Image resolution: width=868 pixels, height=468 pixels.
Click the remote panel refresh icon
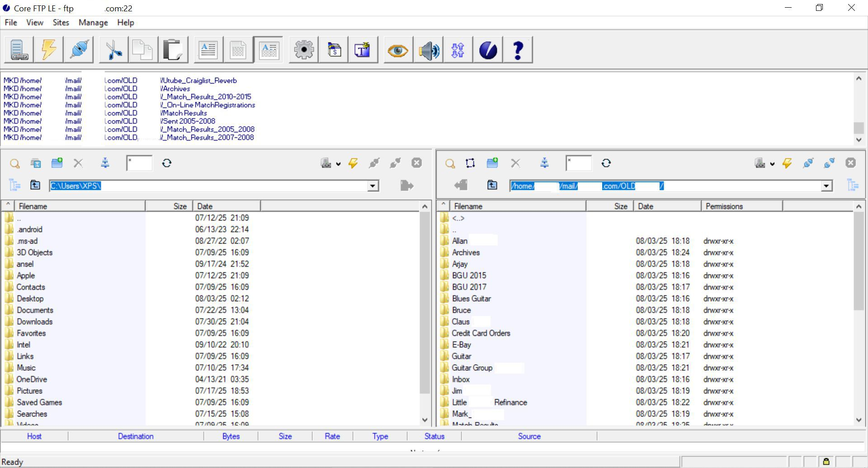[606, 163]
